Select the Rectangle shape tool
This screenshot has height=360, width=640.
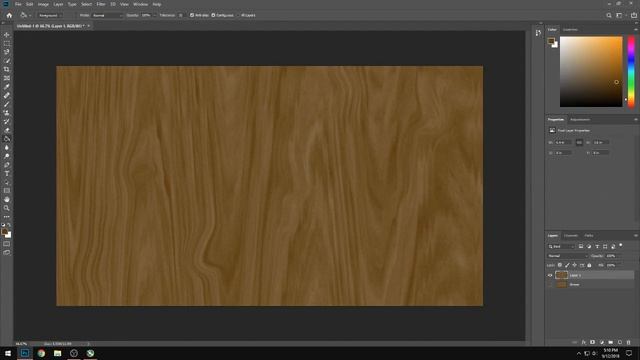[x=7, y=191]
